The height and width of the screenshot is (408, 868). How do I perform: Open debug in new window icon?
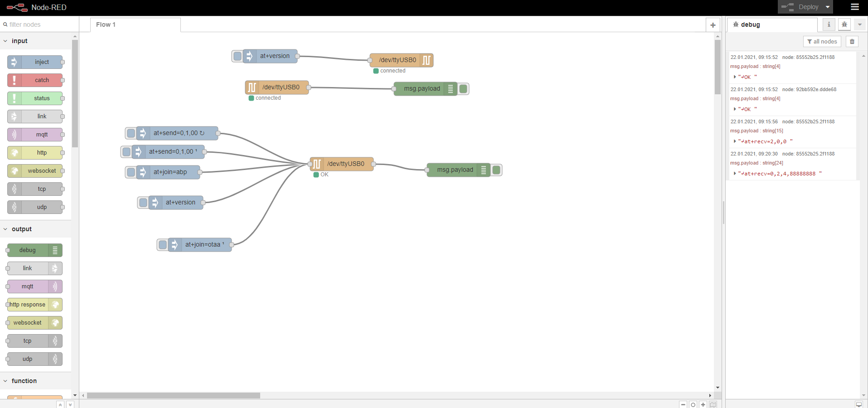pyautogui.click(x=859, y=404)
